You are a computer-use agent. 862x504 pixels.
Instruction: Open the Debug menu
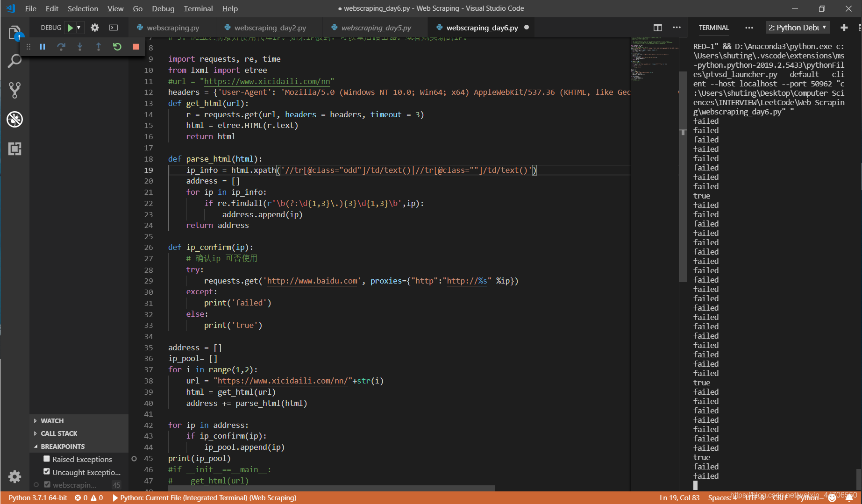pos(163,8)
